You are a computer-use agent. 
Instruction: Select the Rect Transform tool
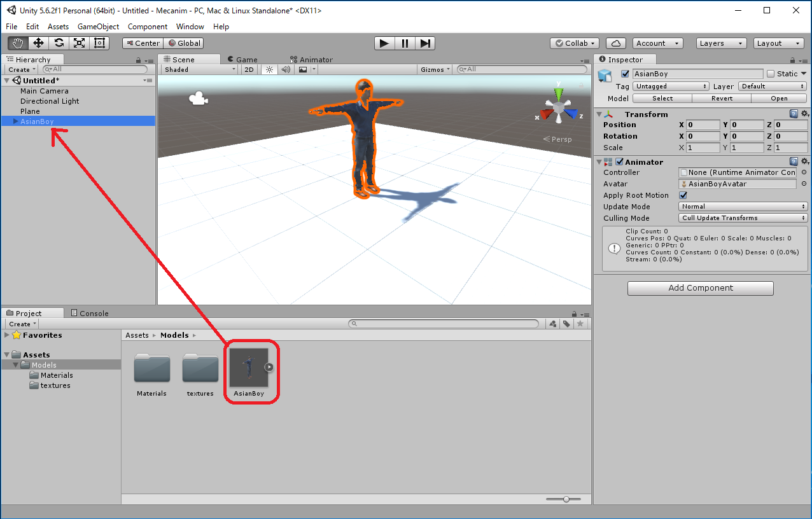click(x=99, y=43)
